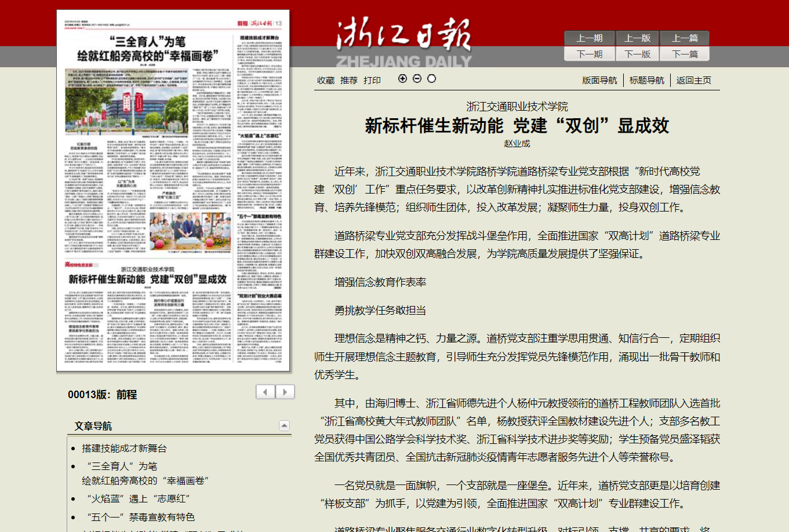The height and width of the screenshot is (532, 789).
Task: Click 上一期 previous issue button
Action: [x=590, y=38]
